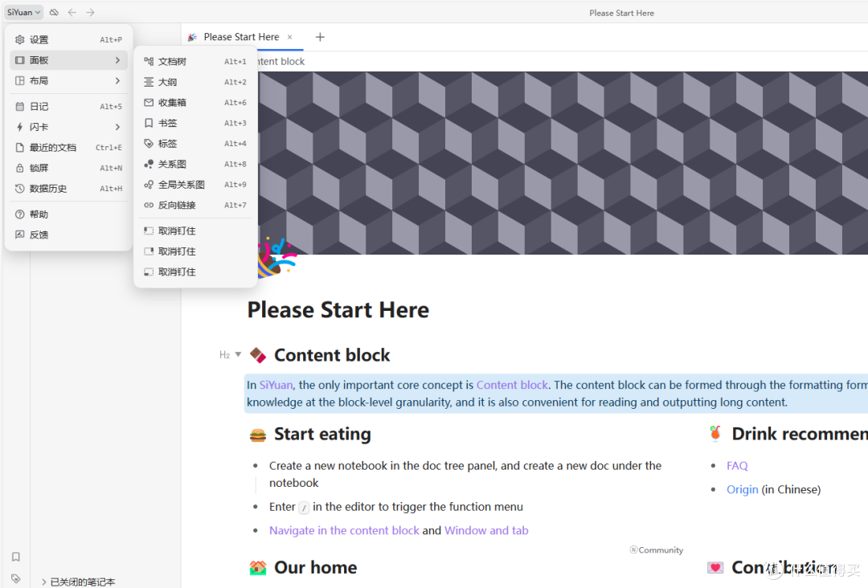Open the 全局关系图 global graph panel

(195, 184)
